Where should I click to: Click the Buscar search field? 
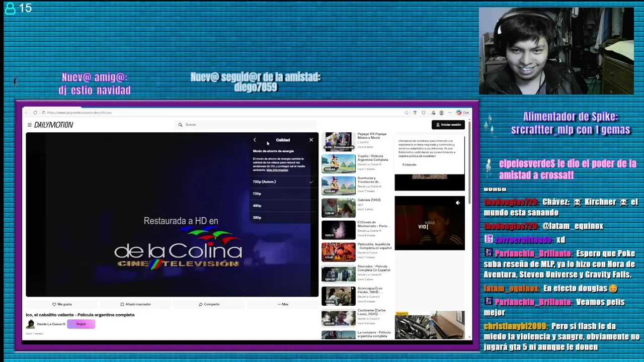coord(247,125)
